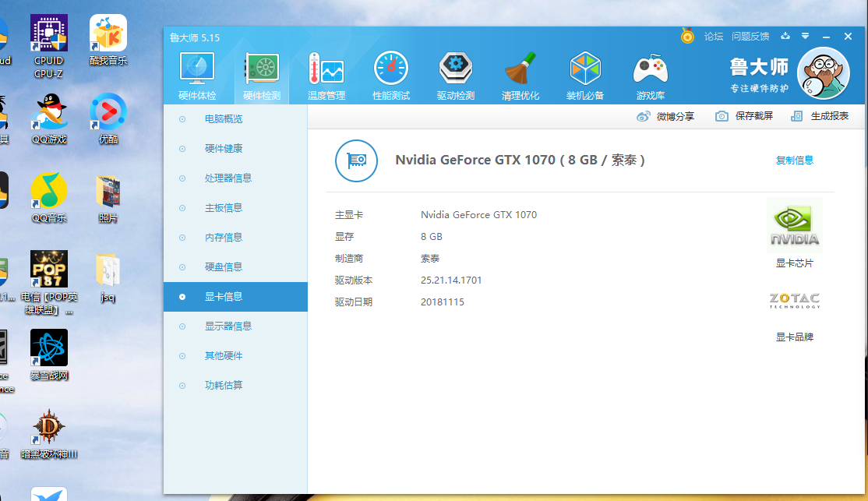This screenshot has height=501, width=868.
Task: Open the 问题反馈 feedback link
Action: tap(750, 37)
